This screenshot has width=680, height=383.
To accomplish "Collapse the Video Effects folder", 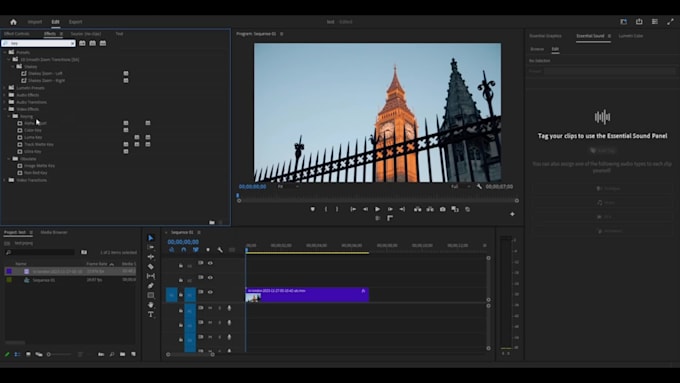I will pos(5,109).
